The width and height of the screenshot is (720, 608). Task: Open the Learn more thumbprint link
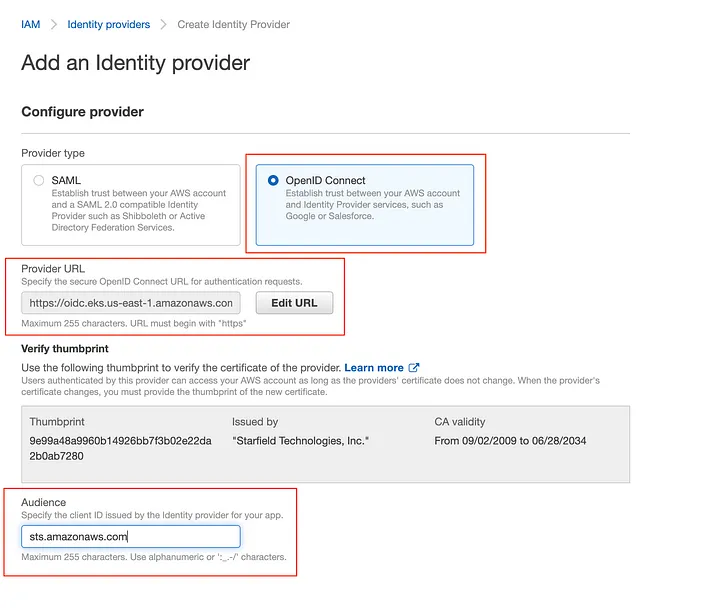coord(374,368)
